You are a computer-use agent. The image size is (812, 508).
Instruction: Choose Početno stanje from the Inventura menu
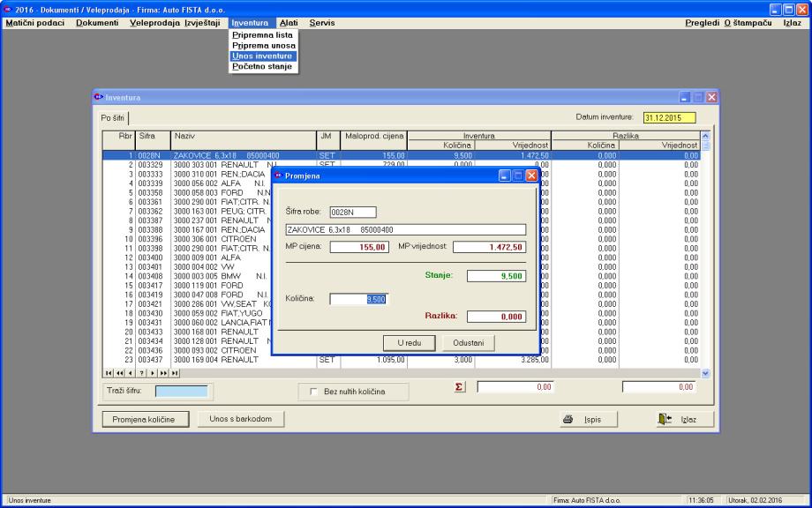tap(262, 66)
